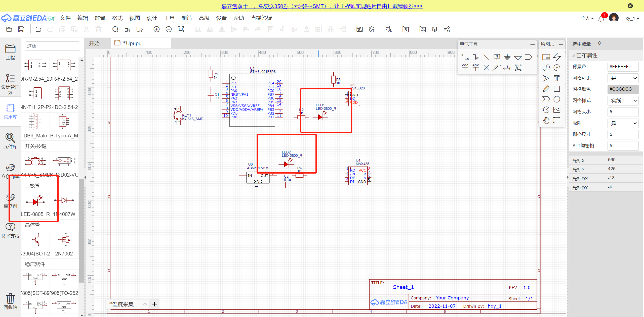Click the Undo icon in toolbar
Image resolution: width=644 pixels, height=317 pixels.
point(38,29)
